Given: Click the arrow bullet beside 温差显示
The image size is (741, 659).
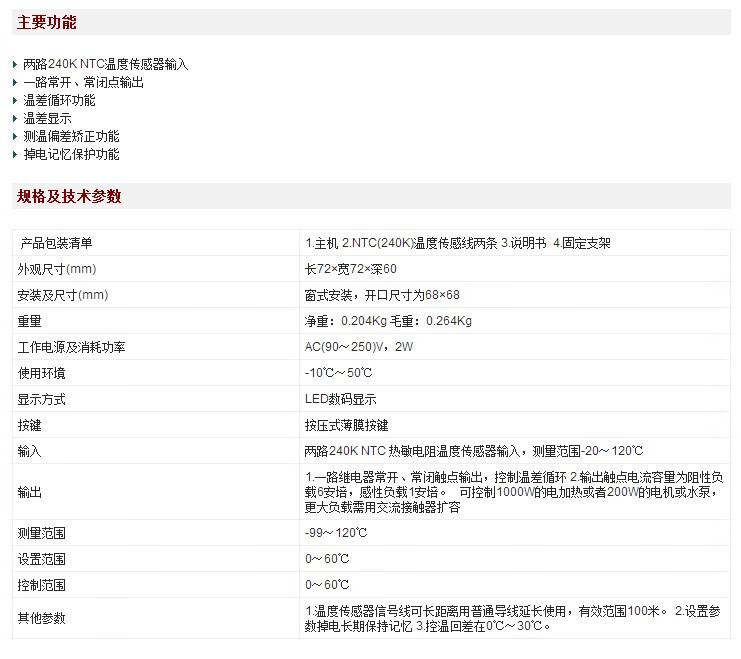Looking at the screenshot, I should coord(15,119).
